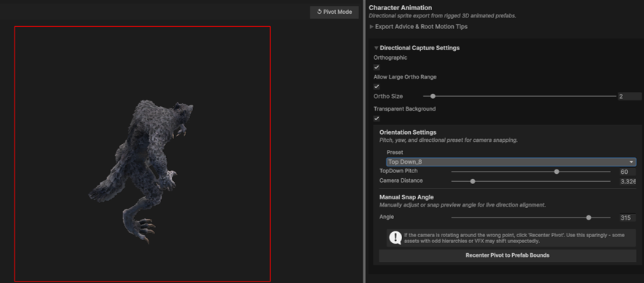
Task: Click the werewolf model in preview viewport
Action: click(142, 164)
